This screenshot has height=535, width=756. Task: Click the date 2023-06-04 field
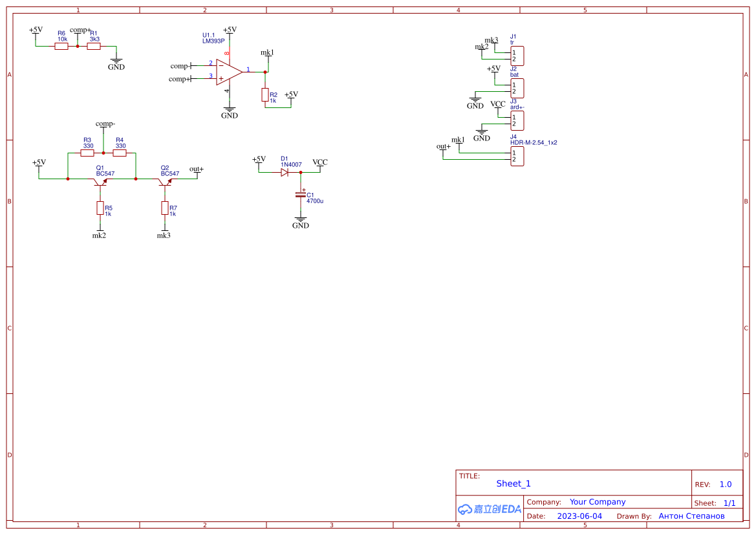point(579,516)
